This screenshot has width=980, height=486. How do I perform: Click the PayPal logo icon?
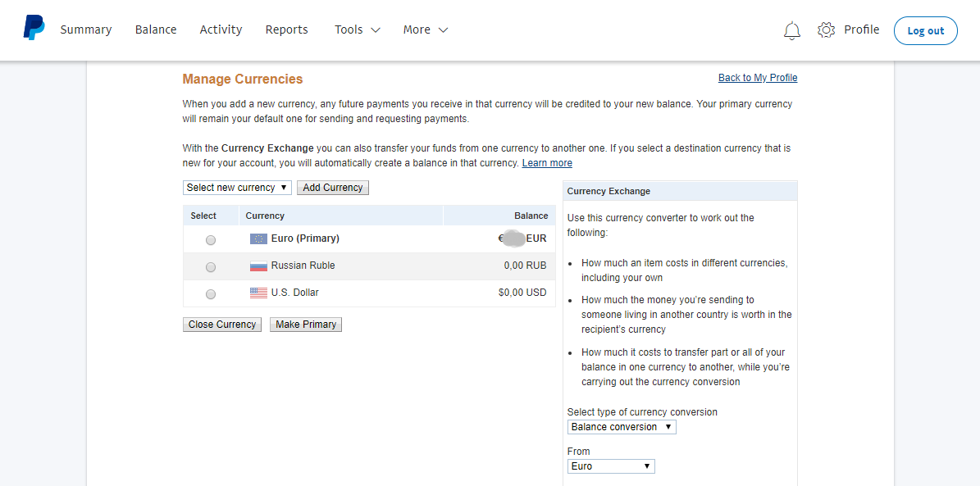tap(34, 29)
